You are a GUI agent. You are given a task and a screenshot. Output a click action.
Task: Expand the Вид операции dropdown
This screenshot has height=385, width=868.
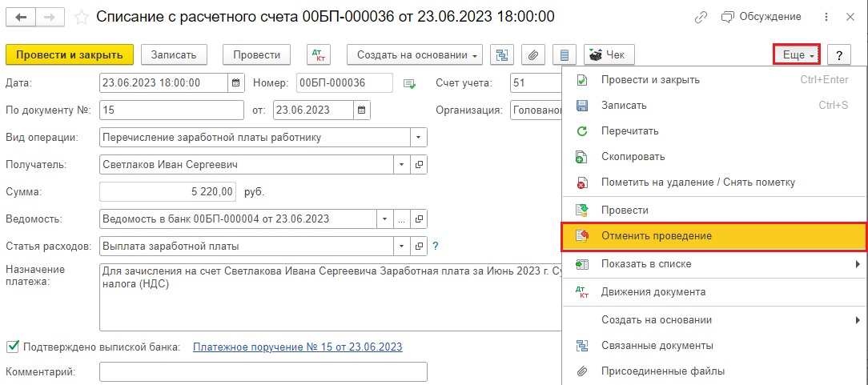[x=419, y=137]
